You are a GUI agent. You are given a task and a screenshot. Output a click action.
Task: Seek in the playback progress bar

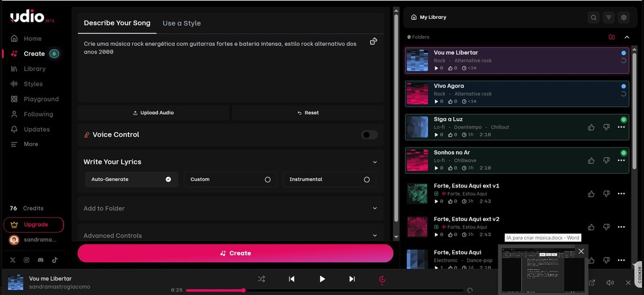pyautogui.click(x=325, y=290)
